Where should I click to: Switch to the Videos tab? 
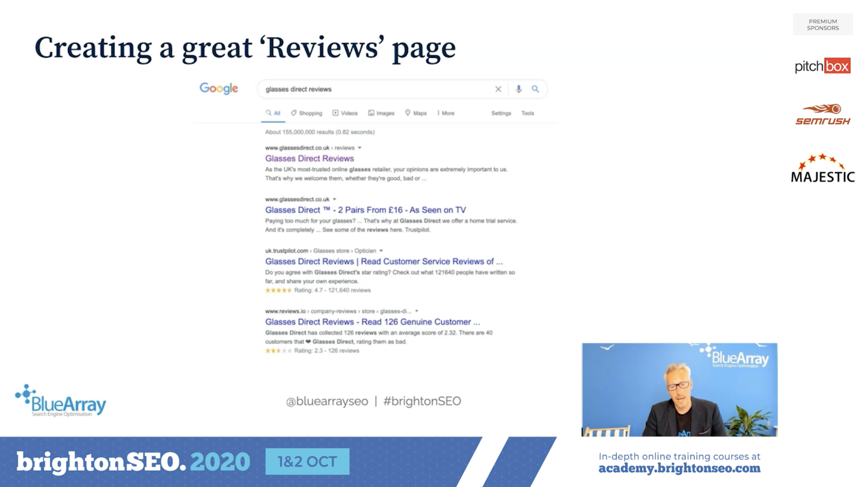[345, 113]
